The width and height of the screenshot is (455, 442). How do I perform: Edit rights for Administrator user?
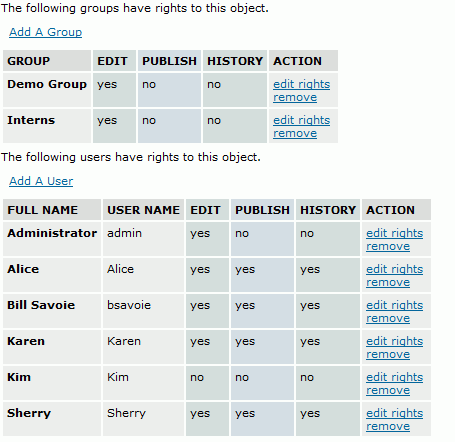point(395,233)
